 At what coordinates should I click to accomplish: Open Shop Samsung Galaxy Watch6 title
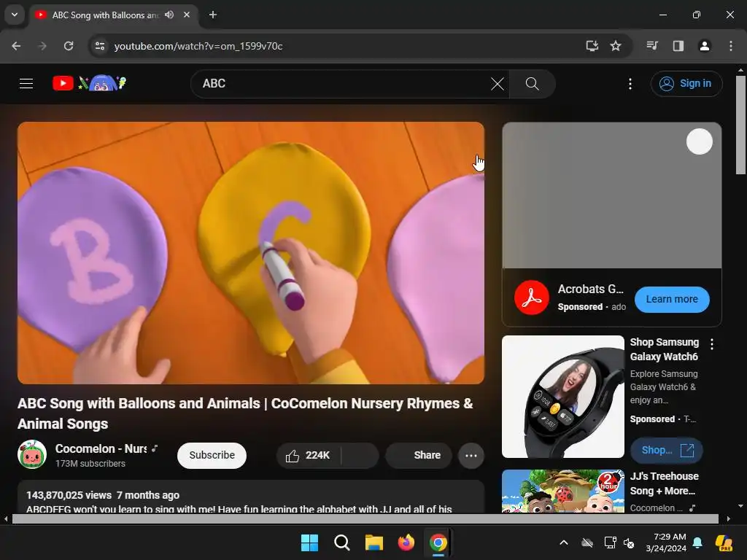pyautogui.click(x=664, y=349)
